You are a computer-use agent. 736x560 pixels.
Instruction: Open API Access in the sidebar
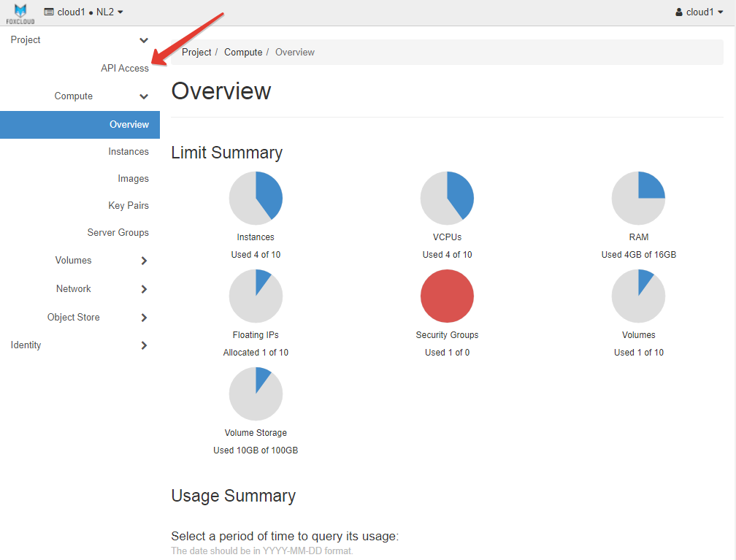pos(124,68)
